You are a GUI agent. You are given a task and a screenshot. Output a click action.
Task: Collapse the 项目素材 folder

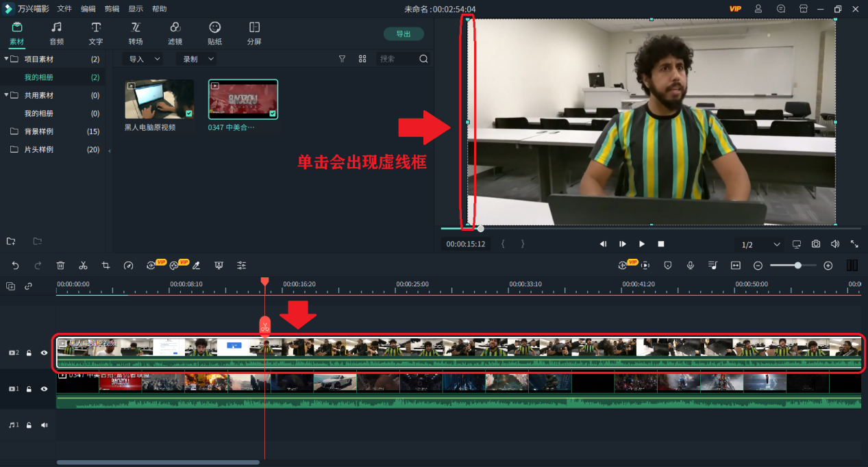[7, 59]
